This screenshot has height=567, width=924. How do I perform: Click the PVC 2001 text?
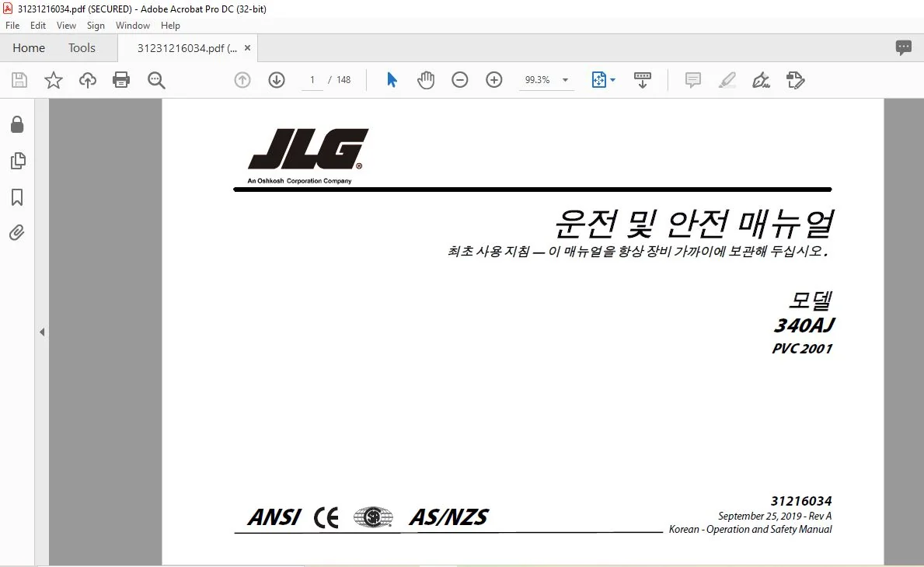(x=802, y=349)
